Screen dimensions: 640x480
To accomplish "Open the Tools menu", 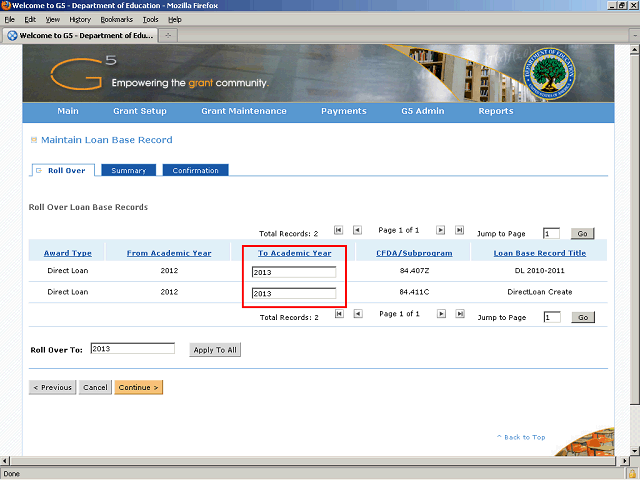I will click(150, 20).
